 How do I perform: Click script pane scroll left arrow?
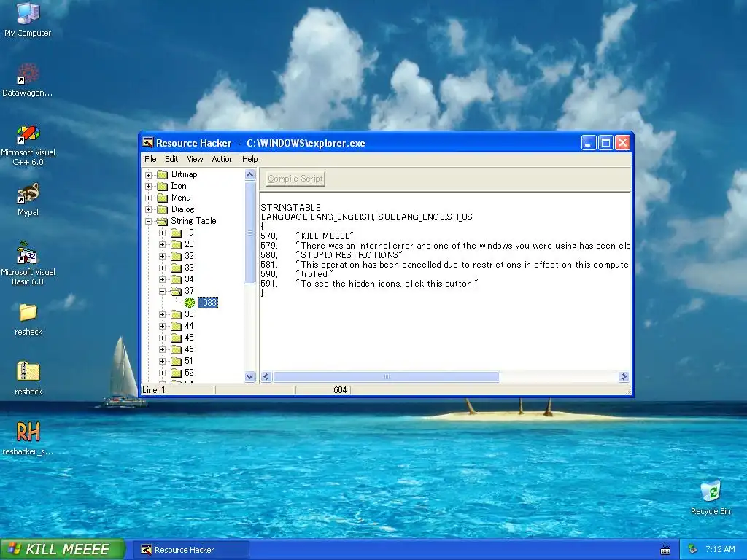point(266,377)
